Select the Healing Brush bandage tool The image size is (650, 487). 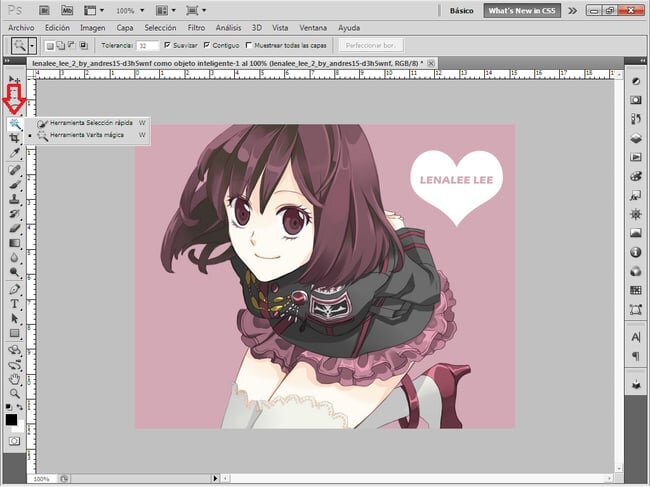coord(15,170)
